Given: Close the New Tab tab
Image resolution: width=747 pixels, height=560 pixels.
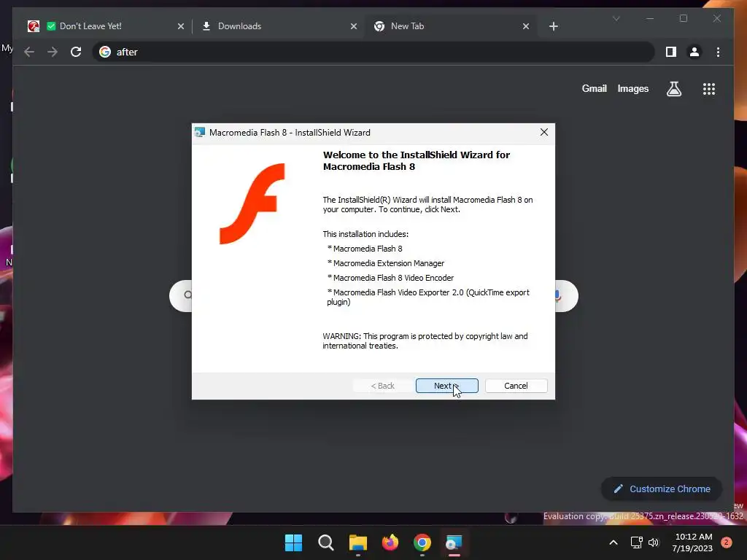Looking at the screenshot, I should tap(525, 26).
